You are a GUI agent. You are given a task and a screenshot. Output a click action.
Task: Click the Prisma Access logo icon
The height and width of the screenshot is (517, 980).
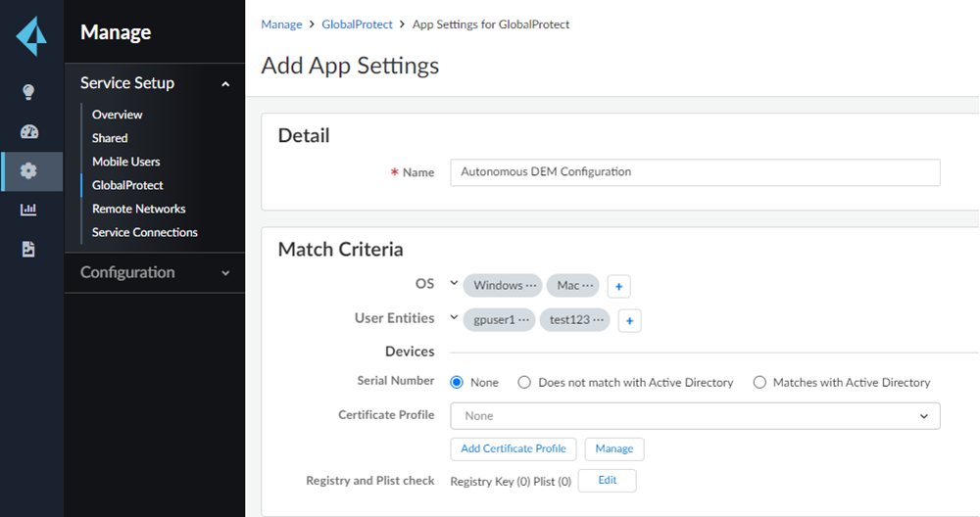pyautogui.click(x=31, y=36)
